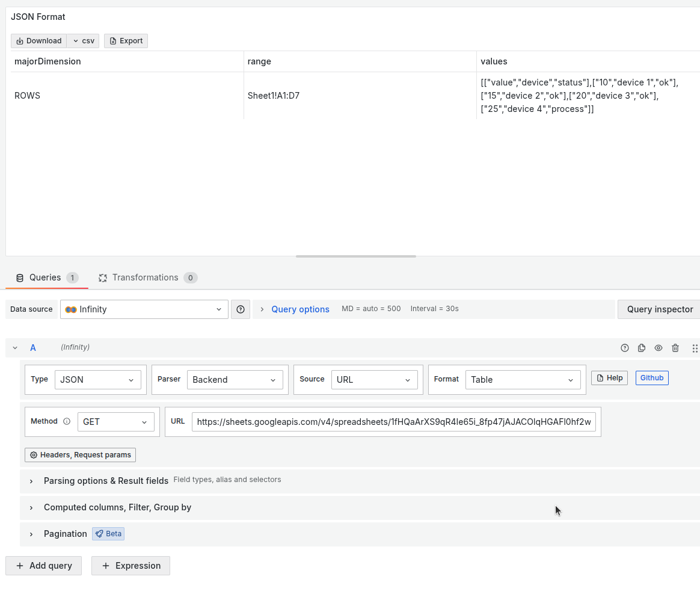Click the Beta badge next to Pagination
This screenshot has height=594, width=700.
(x=108, y=533)
